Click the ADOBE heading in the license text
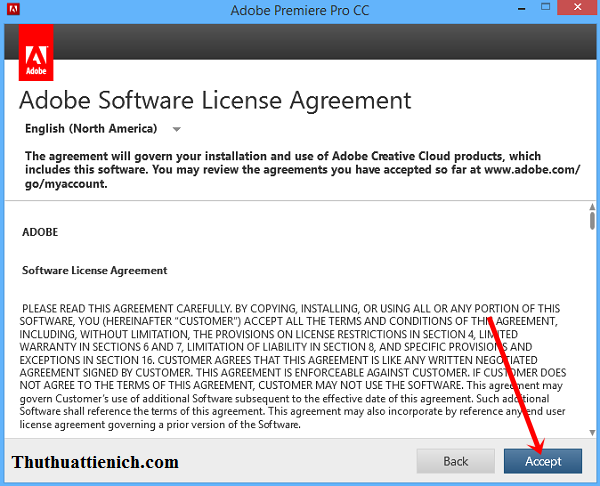 pos(40,232)
